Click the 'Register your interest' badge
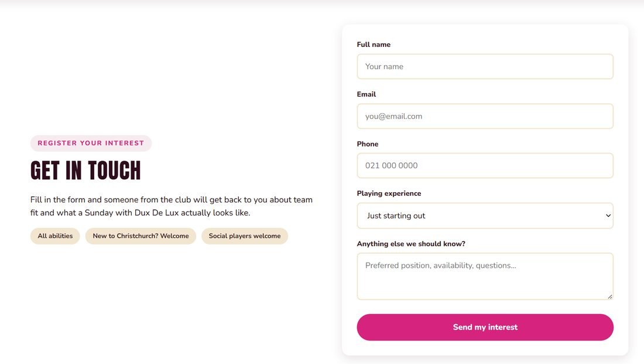This screenshot has height=364, width=644. tap(91, 143)
